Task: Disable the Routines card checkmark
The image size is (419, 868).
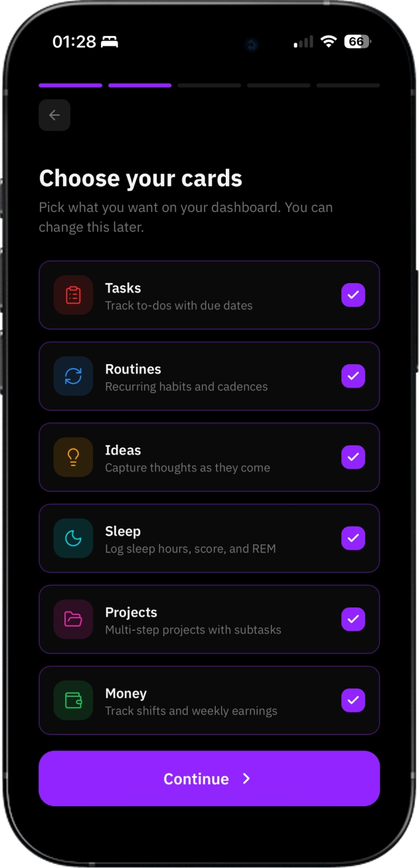Action: pos(353,376)
